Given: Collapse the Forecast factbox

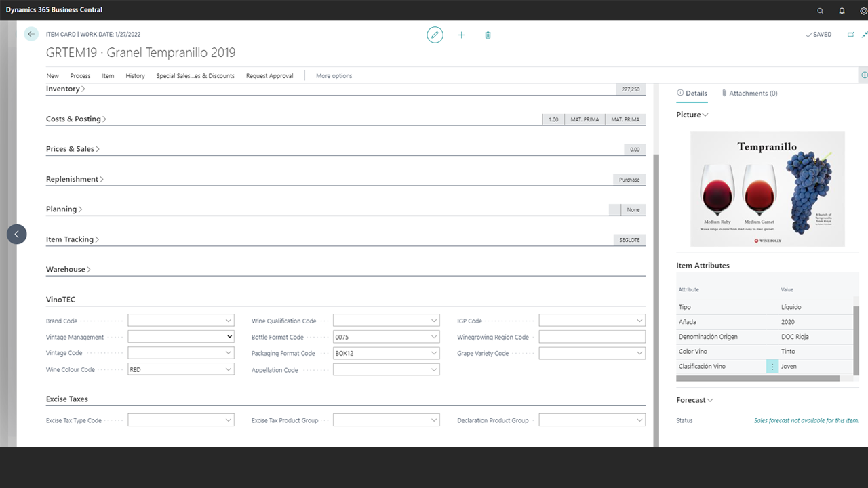Looking at the screenshot, I should pos(695,400).
